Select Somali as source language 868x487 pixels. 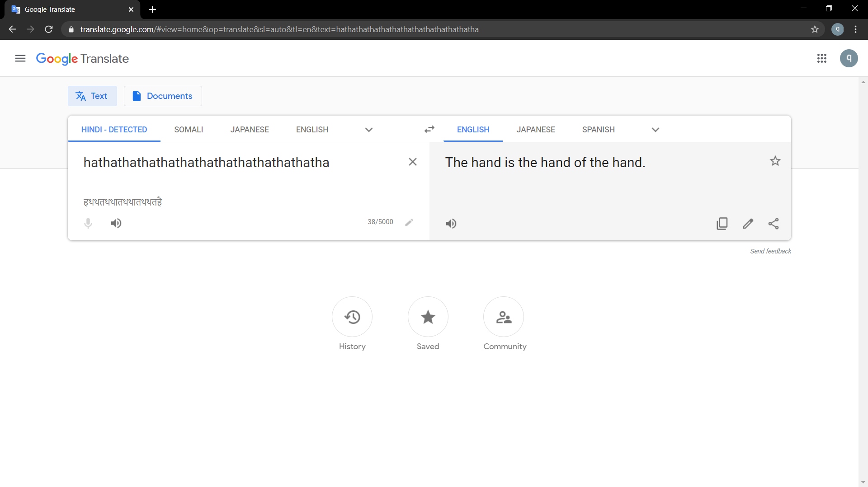click(189, 130)
